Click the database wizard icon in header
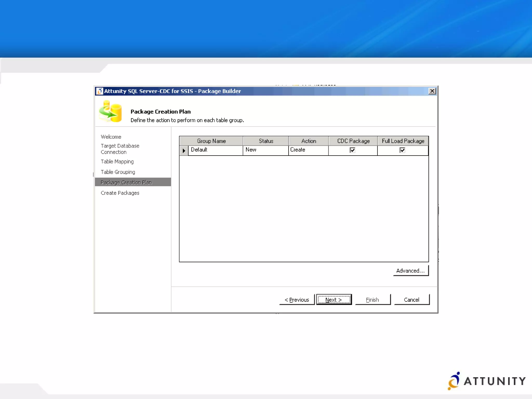Image resolution: width=532 pixels, height=399 pixels. 110,111
